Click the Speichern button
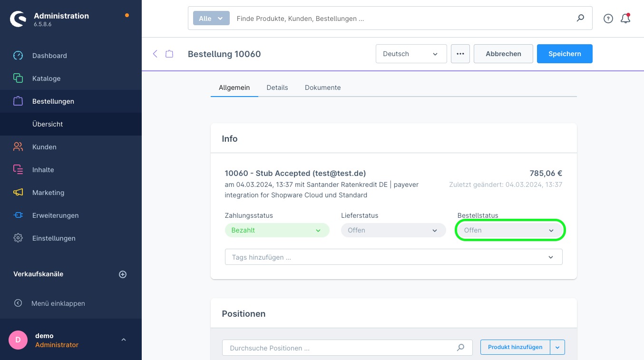 click(565, 54)
